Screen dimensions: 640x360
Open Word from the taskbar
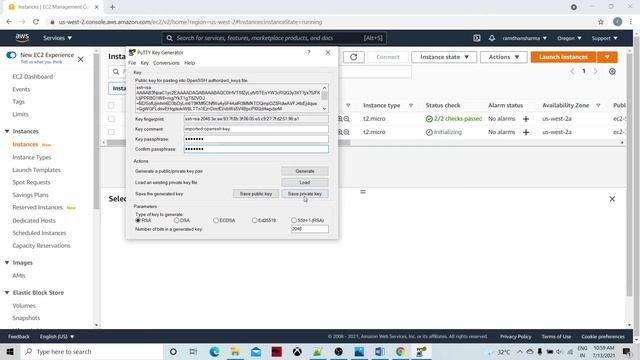[380, 351]
